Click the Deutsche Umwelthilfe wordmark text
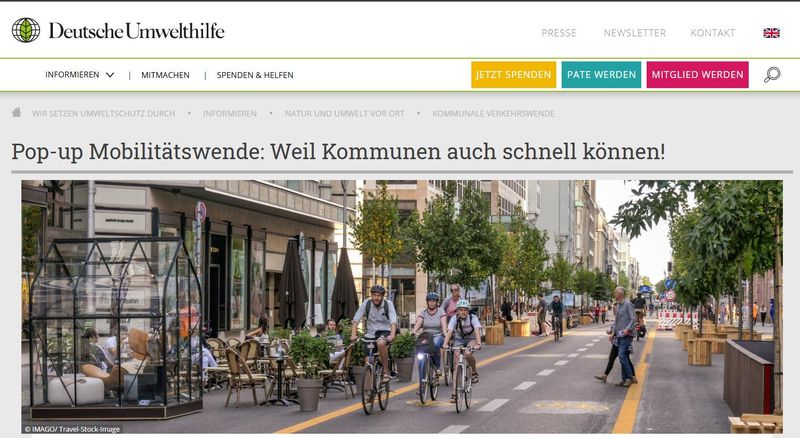800x438 pixels. pos(137,31)
